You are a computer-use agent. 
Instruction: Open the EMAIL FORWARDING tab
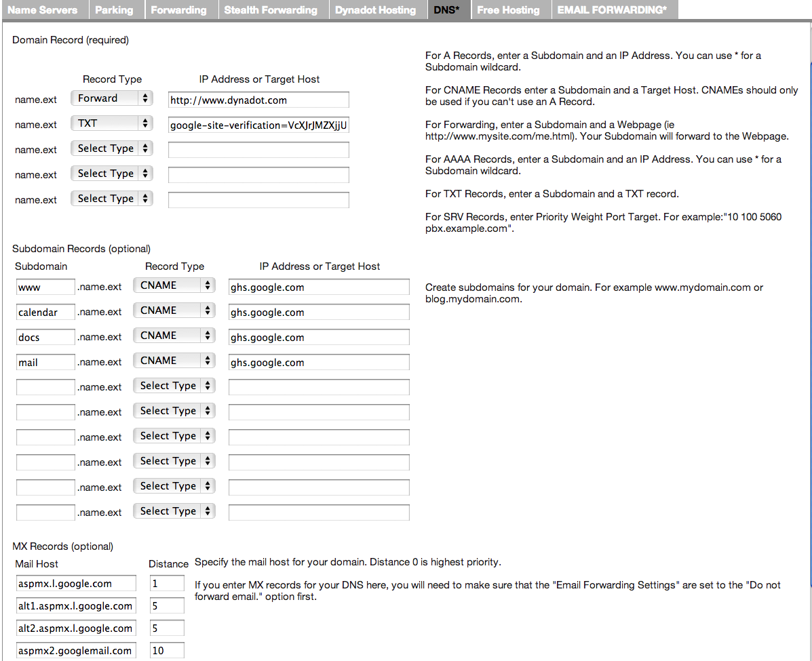click(x=613, y=9)
